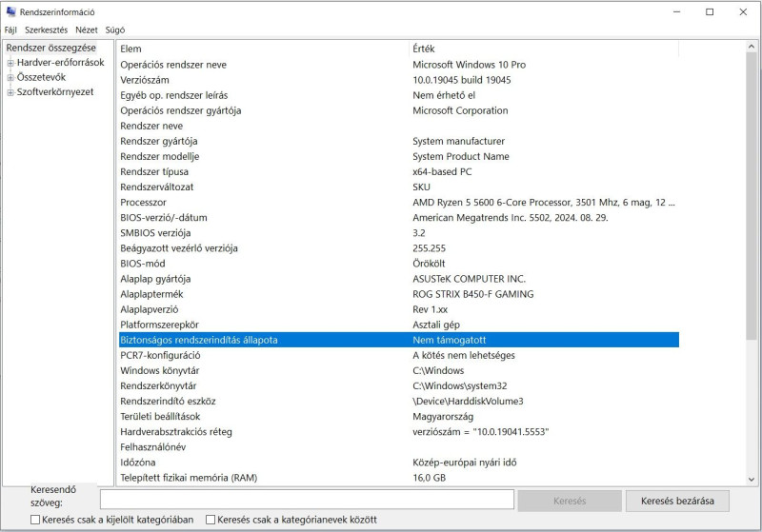Click the ROG STRIX B450-F GAMING value
This screenshot has width=762, height=532.
click(x=472, y=294)
